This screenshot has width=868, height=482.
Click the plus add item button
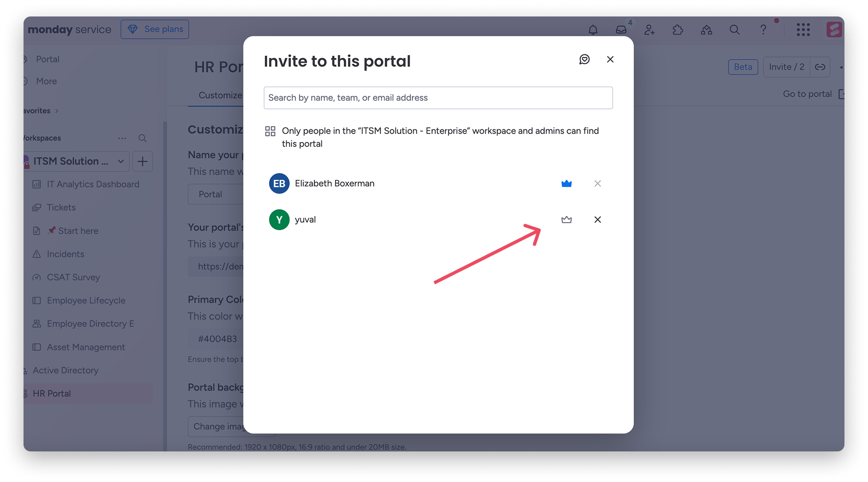[x=143, y=161]
